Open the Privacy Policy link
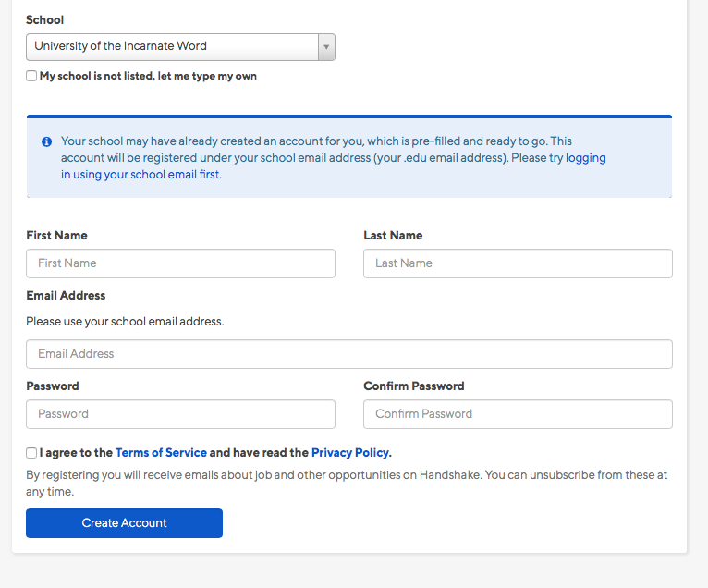Screen dimensions: 708x588 pos(349,453)
